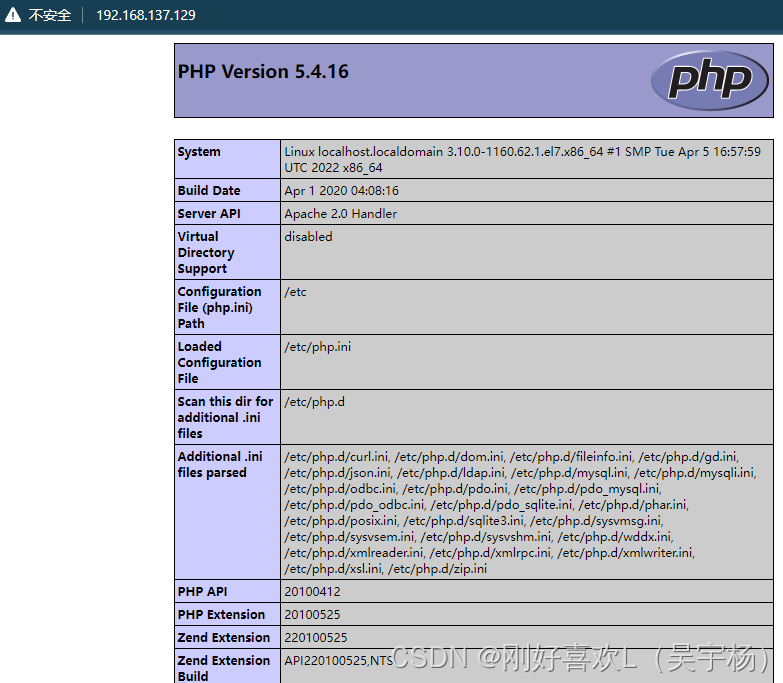The image size is (783, 683).
Task: Click the 'PHP API' row label
Action: tap(202, 591)
